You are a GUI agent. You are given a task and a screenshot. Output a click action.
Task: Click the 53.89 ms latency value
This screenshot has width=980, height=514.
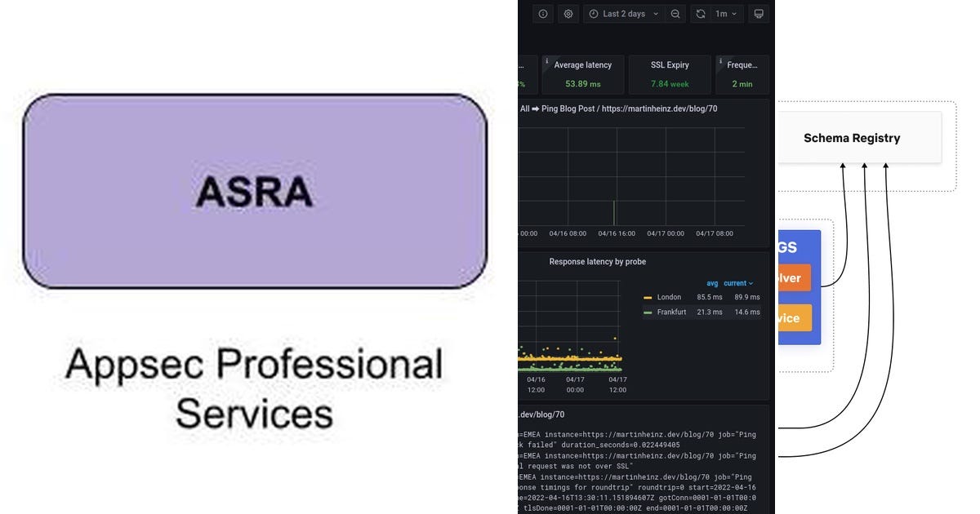(x=582, y=84)
